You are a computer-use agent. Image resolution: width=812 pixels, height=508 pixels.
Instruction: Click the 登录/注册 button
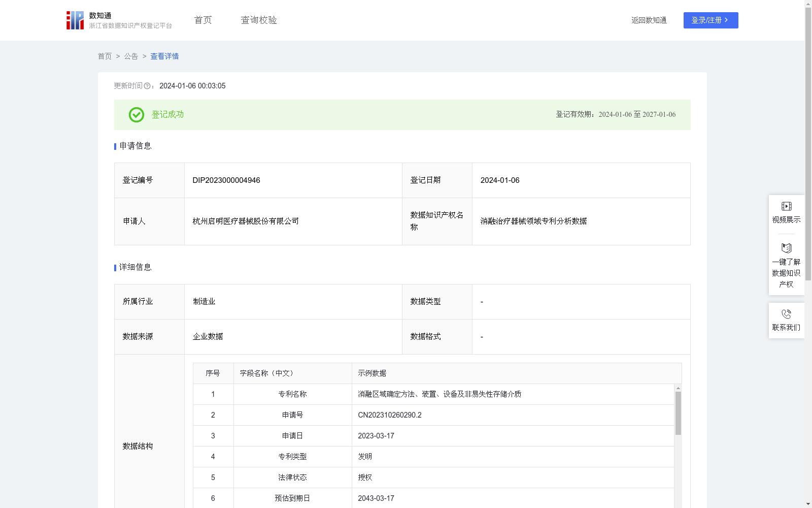[x=710, y=20]
